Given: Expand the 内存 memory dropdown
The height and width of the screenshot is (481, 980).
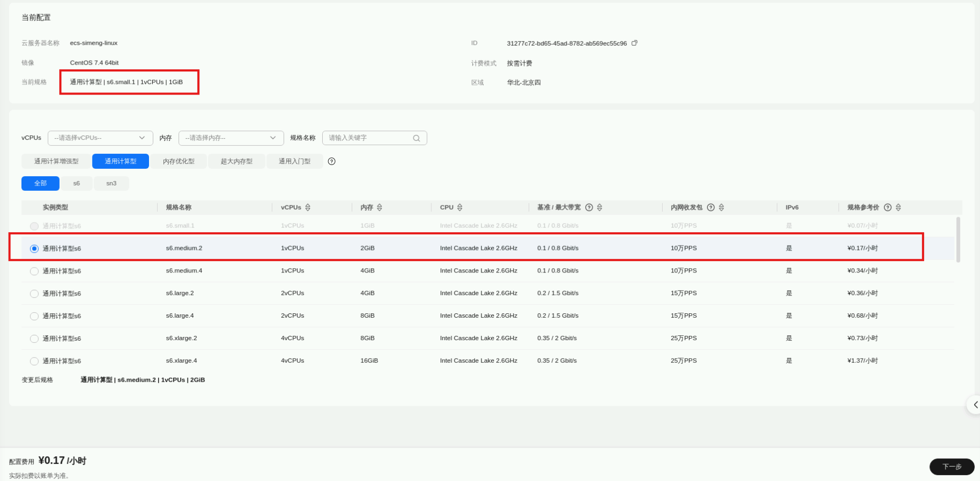Looking at the screenshot, I should [x=231, y=138].
